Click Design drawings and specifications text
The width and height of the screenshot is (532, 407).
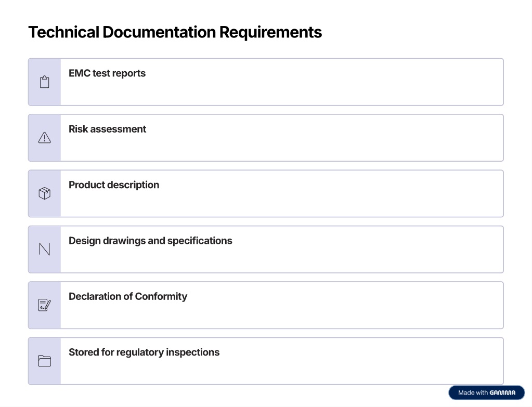point(150,241)
